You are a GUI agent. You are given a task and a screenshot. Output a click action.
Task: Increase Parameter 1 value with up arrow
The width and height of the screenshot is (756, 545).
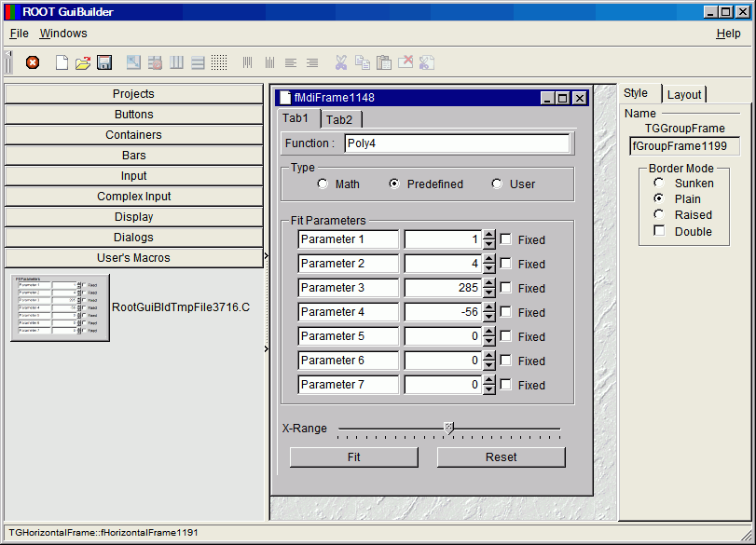click(489, 235)
